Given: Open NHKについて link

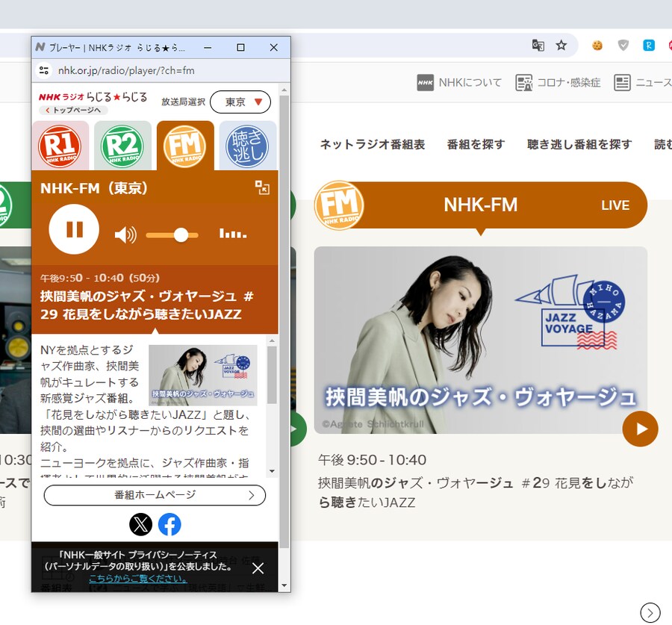Looking at the screenshot, I should click(459, 82).
